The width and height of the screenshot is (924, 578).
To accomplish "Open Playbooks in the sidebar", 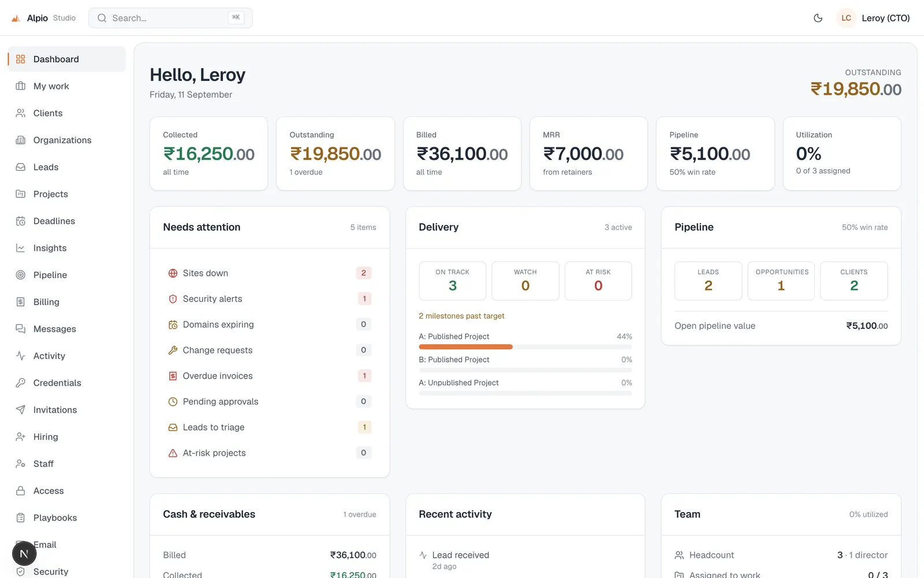I will point(66,518).
